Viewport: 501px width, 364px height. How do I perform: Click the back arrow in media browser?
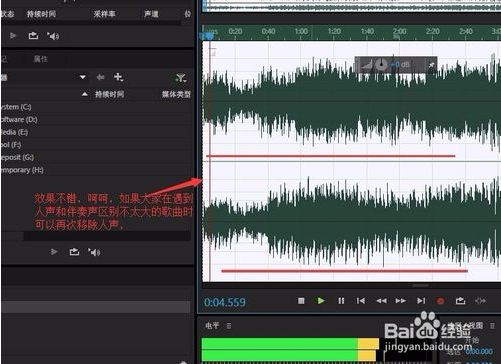click(100, 77)
